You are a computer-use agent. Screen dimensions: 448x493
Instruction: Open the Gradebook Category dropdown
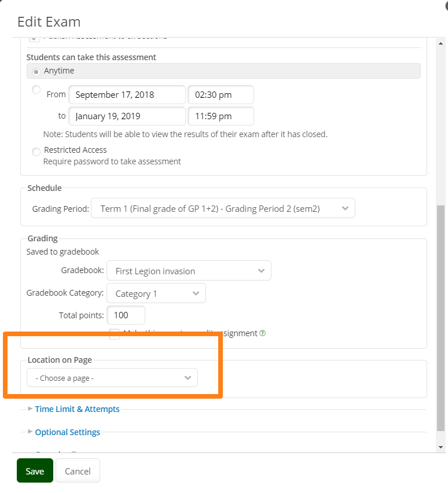[x=156, y=293]
